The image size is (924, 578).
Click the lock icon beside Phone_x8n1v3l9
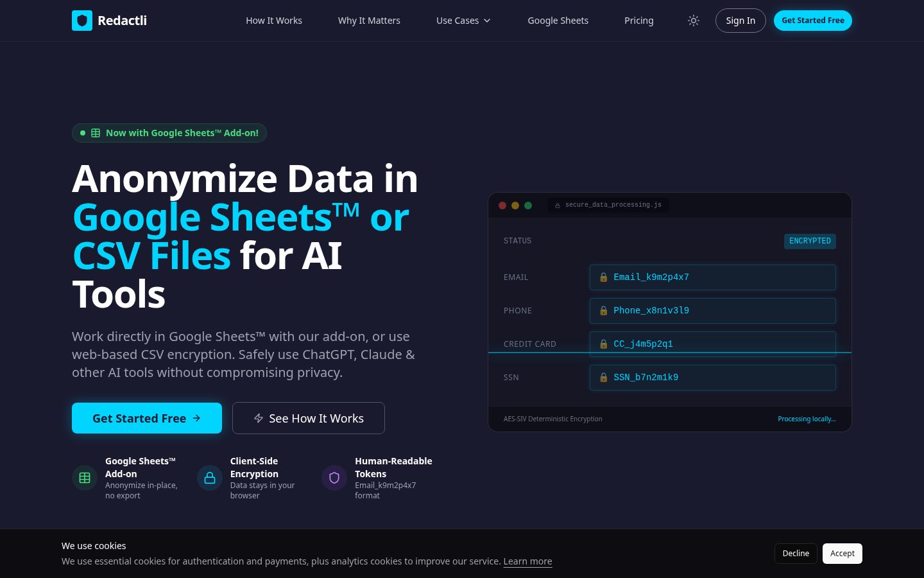tap(603, 311)
